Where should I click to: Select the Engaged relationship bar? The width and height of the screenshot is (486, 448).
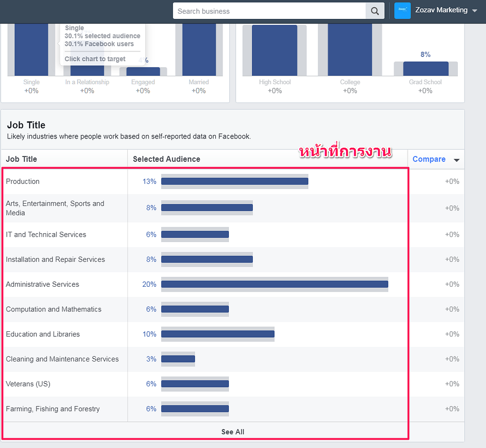(x=143, y=71)
